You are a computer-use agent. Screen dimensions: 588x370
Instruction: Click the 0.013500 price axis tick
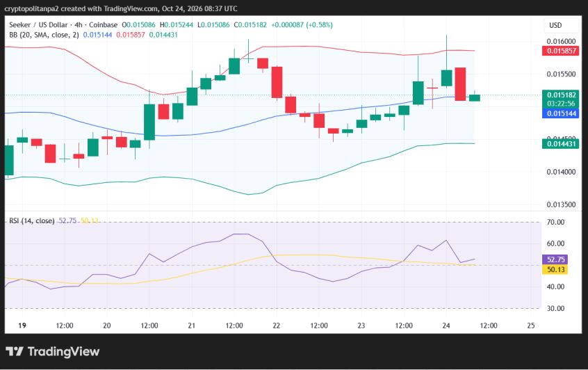pyautogui.click(x=561, y=204)
